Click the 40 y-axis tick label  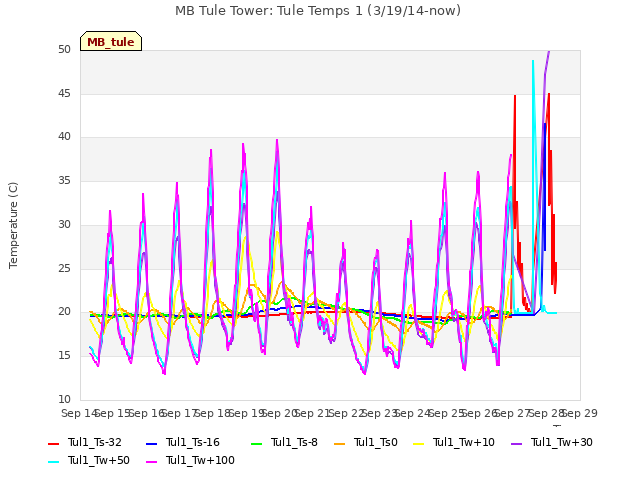click(x=64, y=137)
